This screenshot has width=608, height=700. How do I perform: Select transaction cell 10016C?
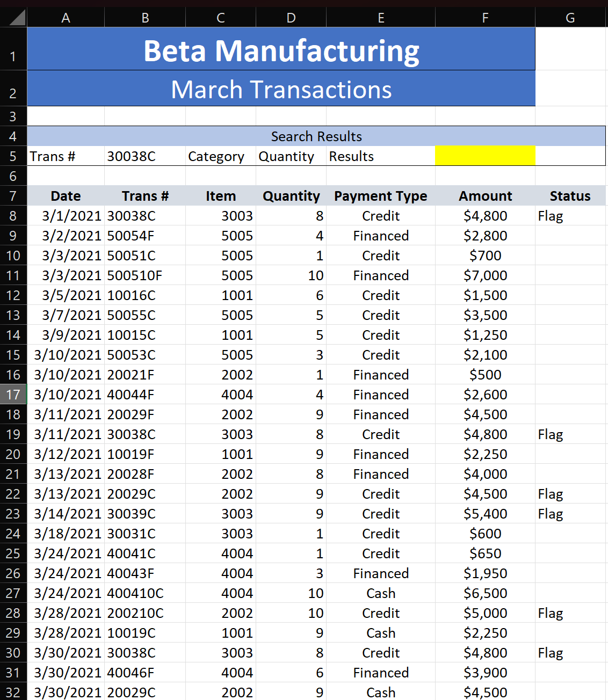pyautogui.click(x=145, y=295)
